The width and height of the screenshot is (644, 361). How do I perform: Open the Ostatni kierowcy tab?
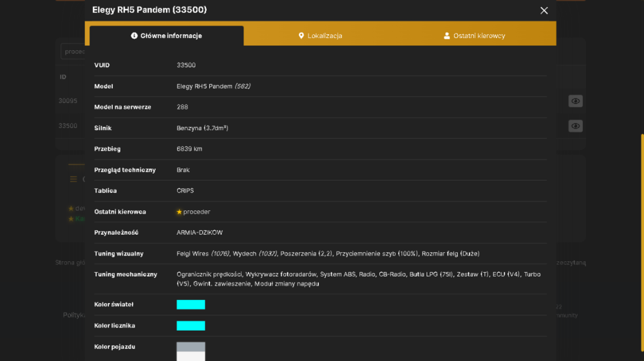(475, 35)
